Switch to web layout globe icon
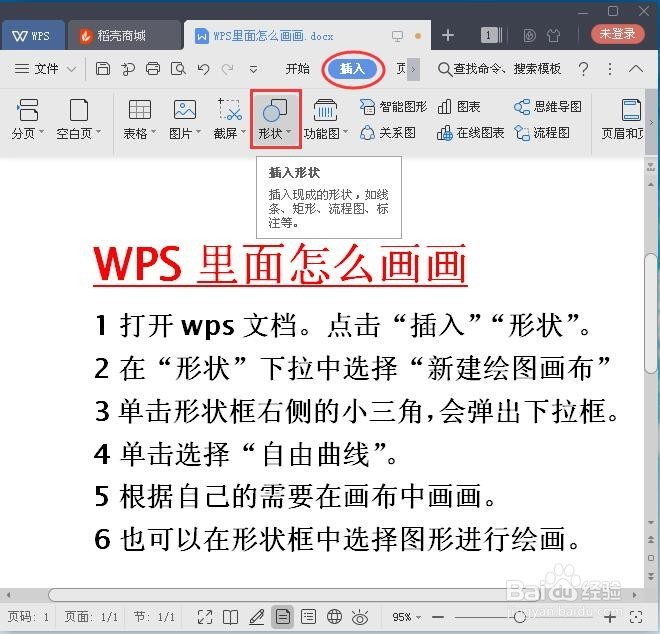Image resolution: width=660 pixels, height=634 pixels. pos(334,617)
